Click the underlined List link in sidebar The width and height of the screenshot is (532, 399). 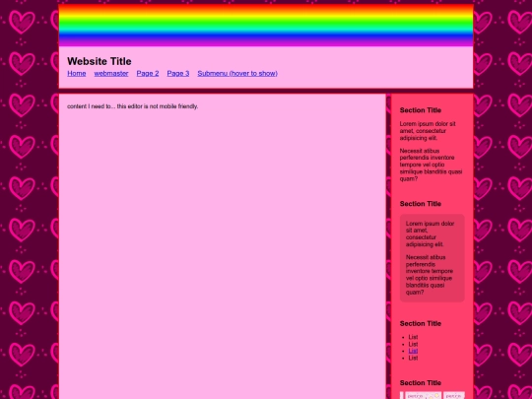point(413,351)
